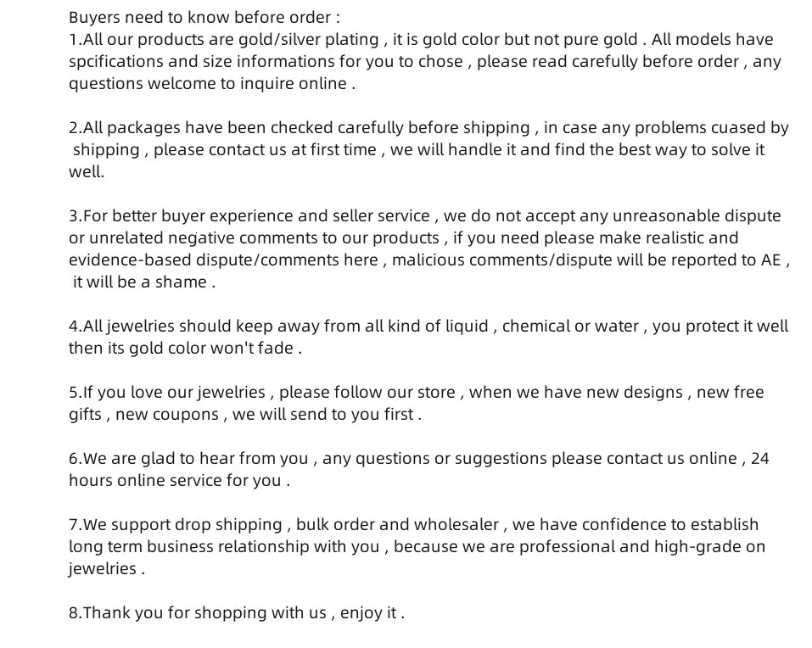Viewport: 812px width, 648px height.
Task: Click the words "checked carefully before shipping" in point 2
Action: pyautogui.click(x=400, y=128)
